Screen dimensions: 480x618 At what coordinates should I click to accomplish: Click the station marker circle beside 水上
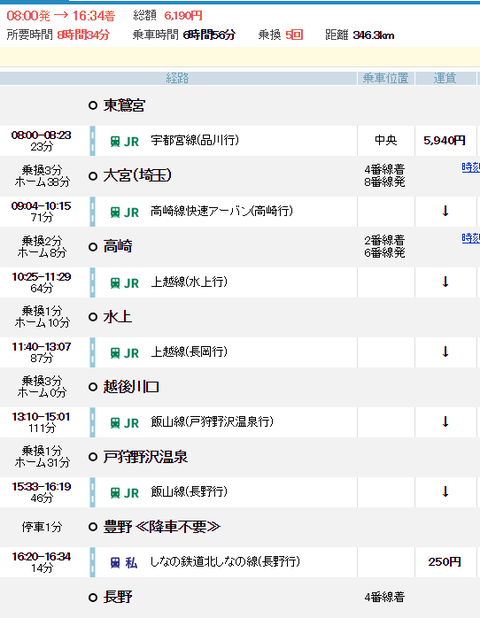point(93,317)
